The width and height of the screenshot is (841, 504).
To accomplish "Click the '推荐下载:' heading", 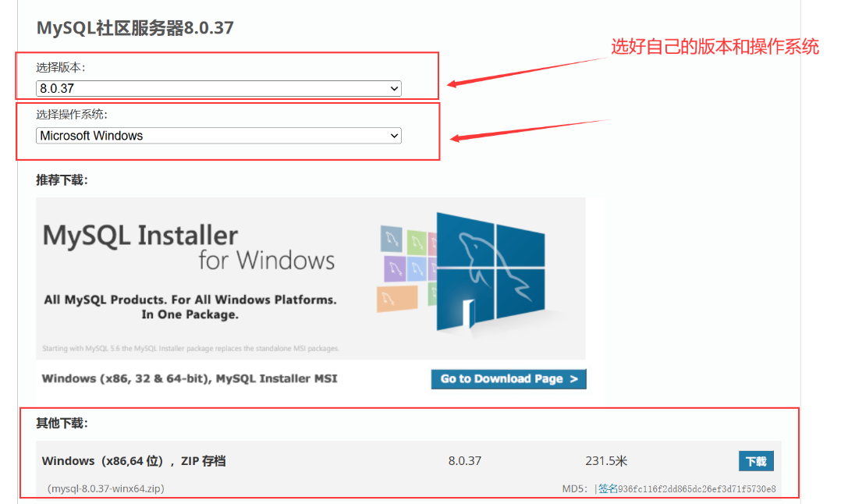I will (62, 180).
